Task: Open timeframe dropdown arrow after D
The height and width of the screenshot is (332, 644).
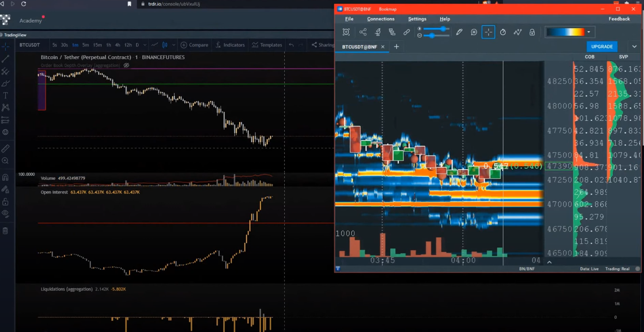Action: pos(145,45)
